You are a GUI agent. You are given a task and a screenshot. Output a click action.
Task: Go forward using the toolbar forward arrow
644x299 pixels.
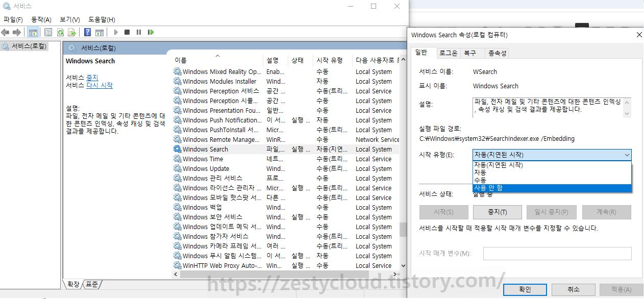tap(17, 32)
